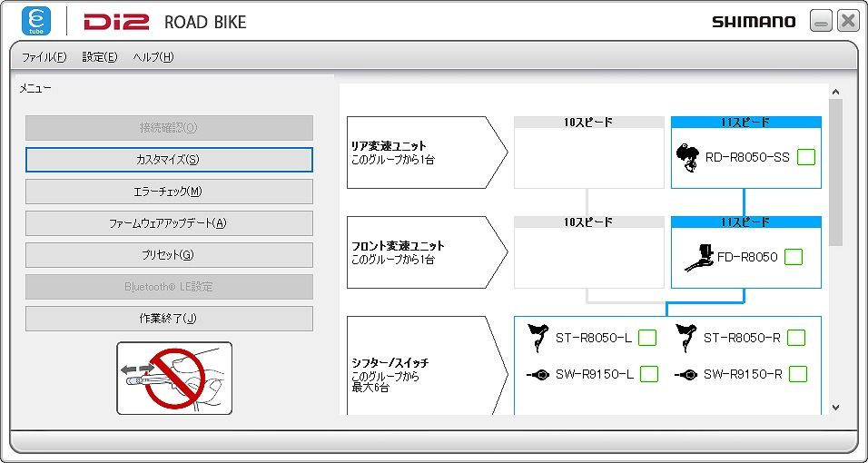The height and width of the screenshot is (463, 868).
Task: Click the 作業終了(J) button
Action: [x=169, y=319]
